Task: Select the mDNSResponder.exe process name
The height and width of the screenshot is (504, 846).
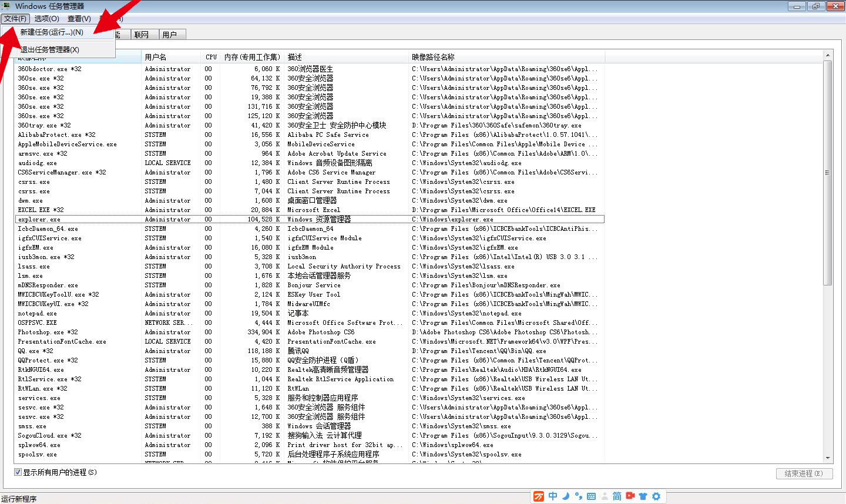Action: click(x=48, y=285)
